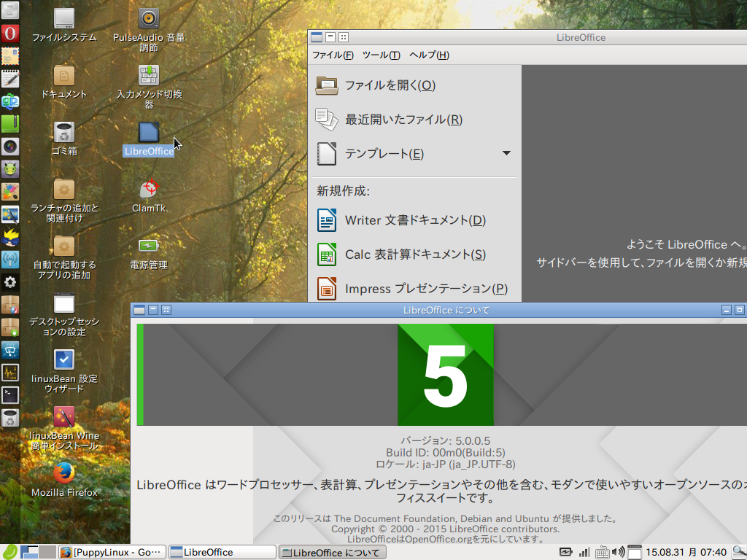Launch Mozilla Firefox desktop icon
This screenshot has width=747, height=560.
click(x=64, y=480)
